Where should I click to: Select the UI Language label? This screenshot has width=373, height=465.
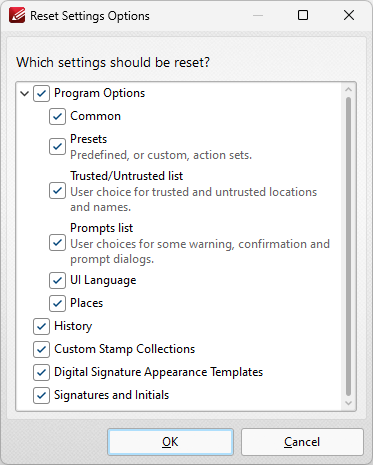[103, 280]
